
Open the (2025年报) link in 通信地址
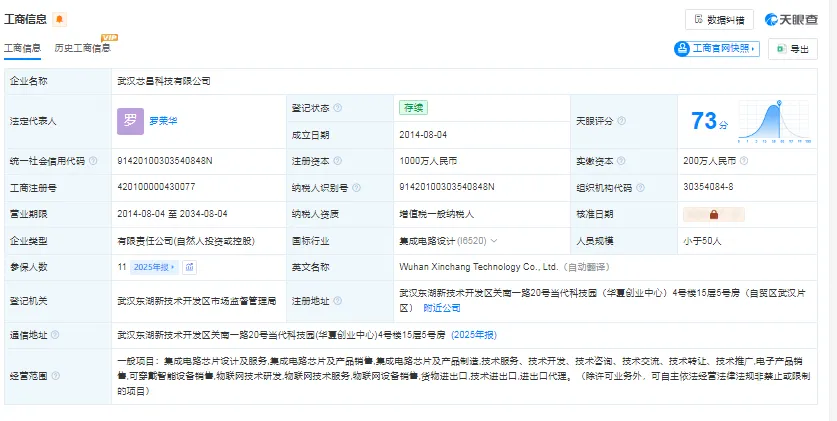point(474,335)
